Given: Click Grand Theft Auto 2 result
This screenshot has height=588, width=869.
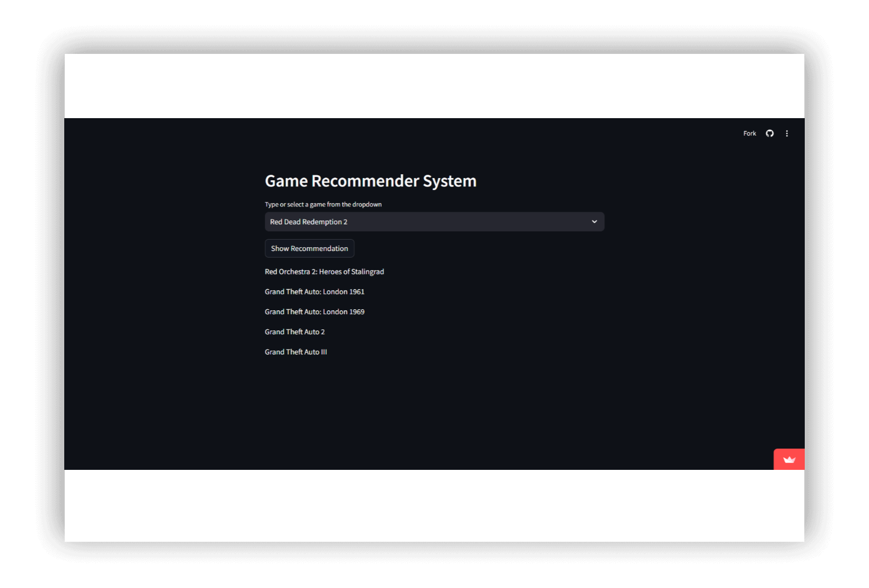Looking at the screenshot, I should [x=295, y=332].
